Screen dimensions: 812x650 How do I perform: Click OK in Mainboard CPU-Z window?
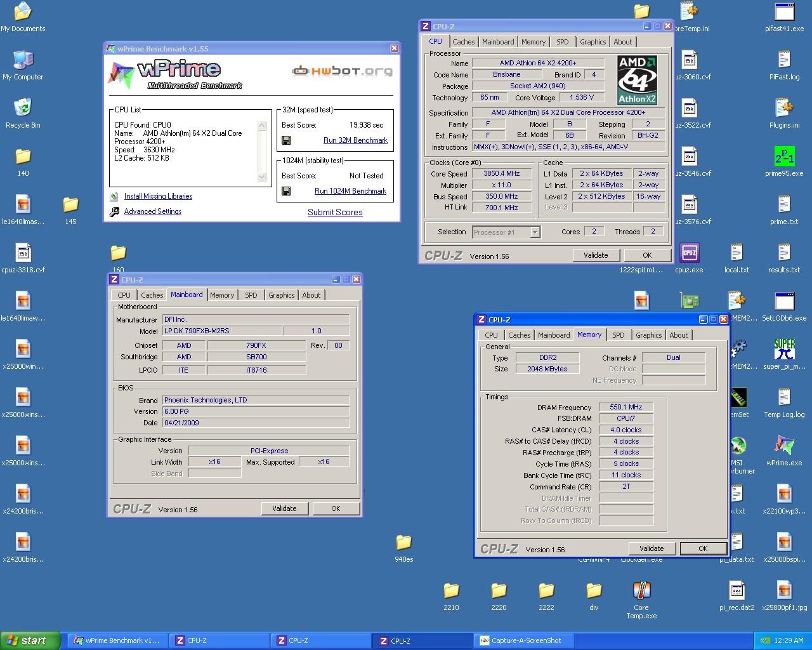point(336,508)
